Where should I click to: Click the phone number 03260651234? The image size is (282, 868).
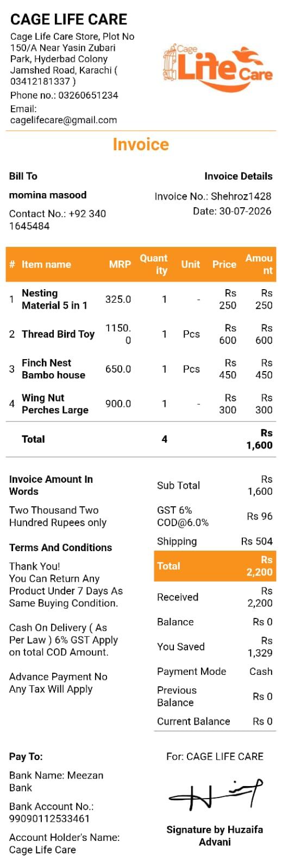[88, 95]
